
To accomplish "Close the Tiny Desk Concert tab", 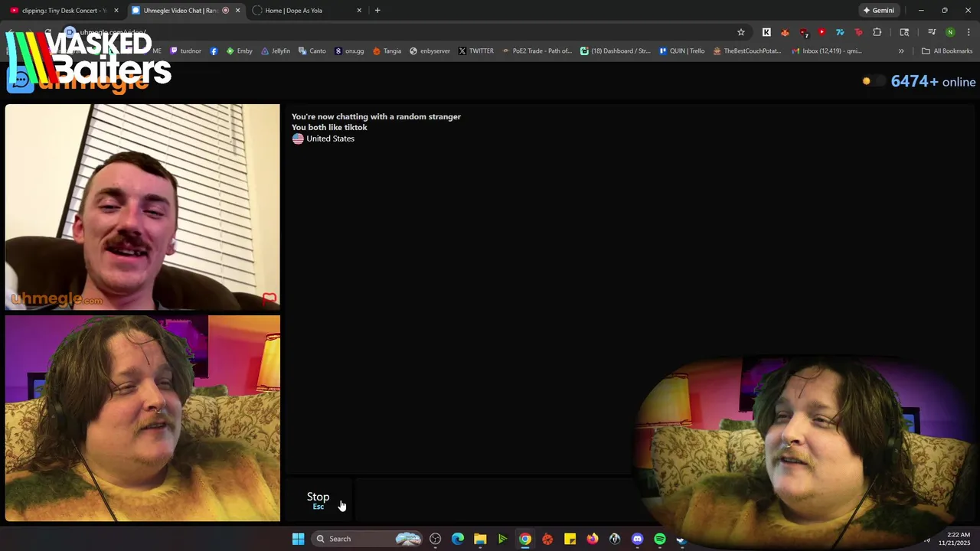I will (116, 11).
